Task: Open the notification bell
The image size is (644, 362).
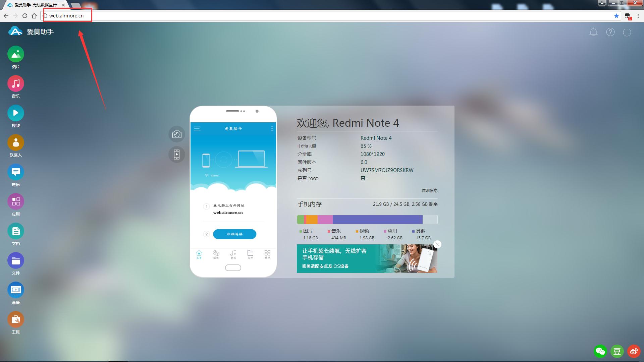Action: click(593, 32)
